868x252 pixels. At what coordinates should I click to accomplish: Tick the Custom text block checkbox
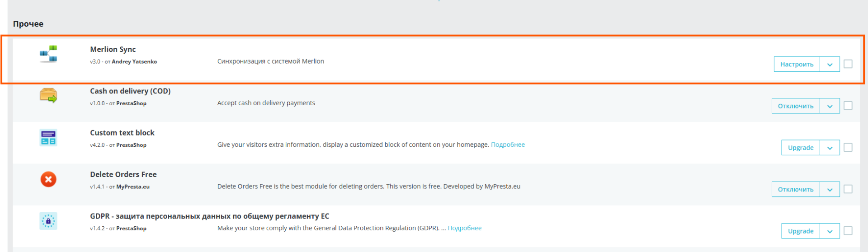(848, 147)
